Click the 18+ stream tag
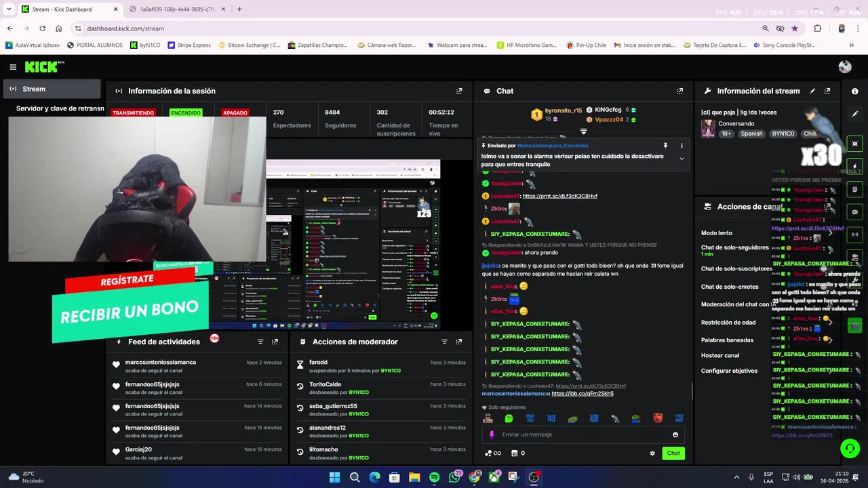The height and width of the screenshot is (488, 868). (726, 134)
